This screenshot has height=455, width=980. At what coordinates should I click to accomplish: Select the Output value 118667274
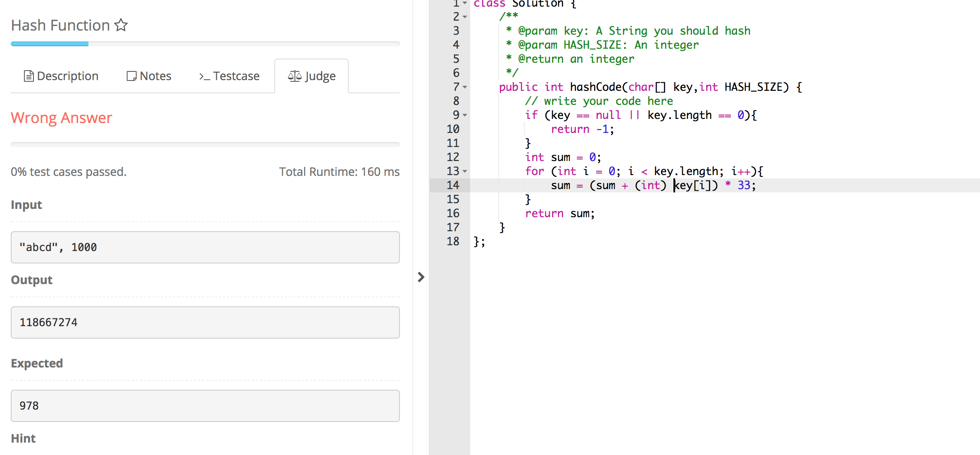pos(205,322)
